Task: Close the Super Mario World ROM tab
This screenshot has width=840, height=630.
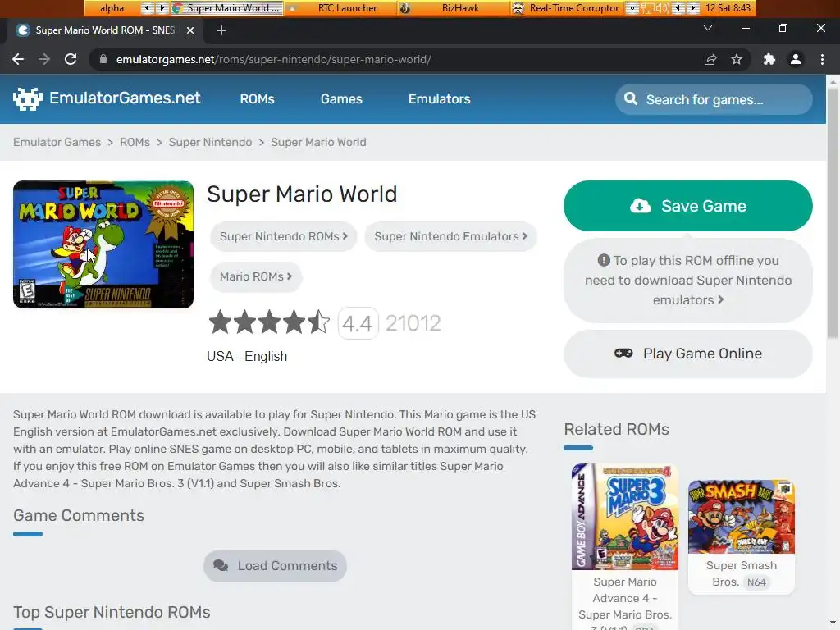Action: point(190,30)
